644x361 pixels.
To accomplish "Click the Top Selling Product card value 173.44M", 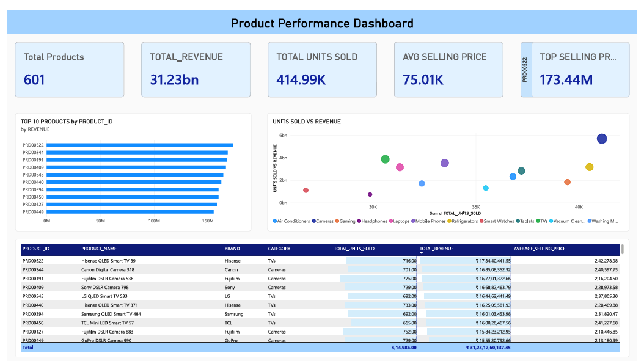I will (x=566, y=79).
